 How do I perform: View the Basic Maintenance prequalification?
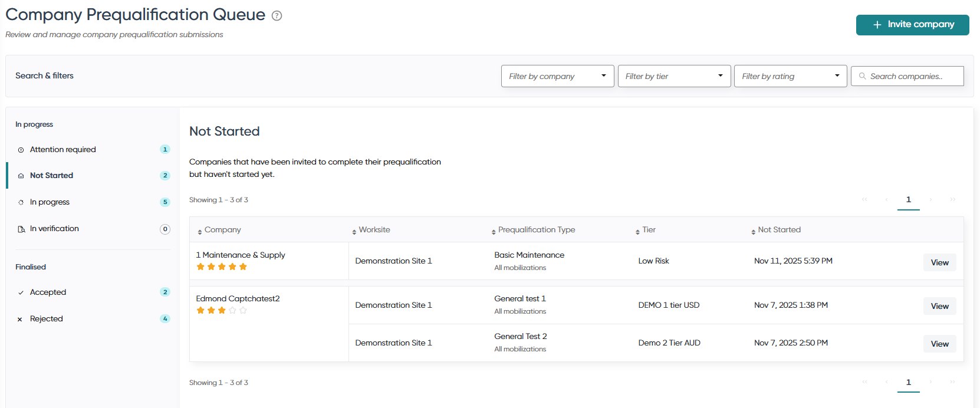940,262
